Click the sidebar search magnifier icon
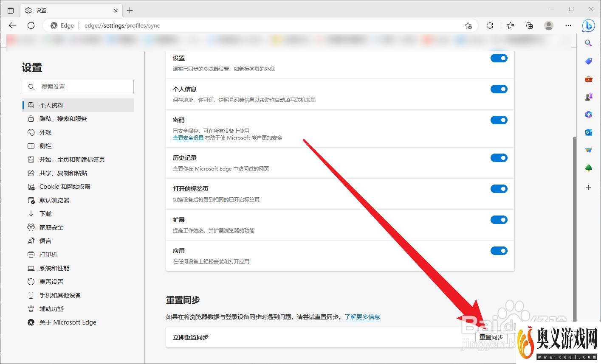Image resolution: width=601 pixels, height=364 pixels. [588, 43]
